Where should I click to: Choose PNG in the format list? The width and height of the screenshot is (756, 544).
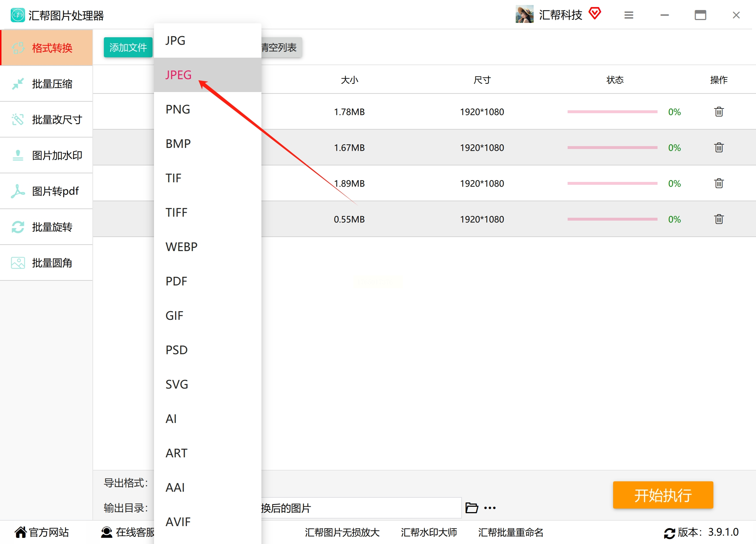pyautogui.click(x=178, y=109)
